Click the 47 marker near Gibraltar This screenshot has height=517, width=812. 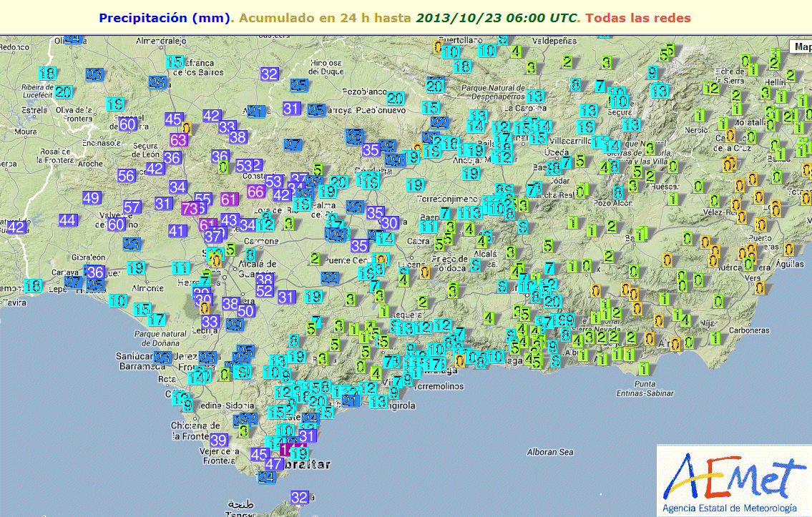pos(273,463)
